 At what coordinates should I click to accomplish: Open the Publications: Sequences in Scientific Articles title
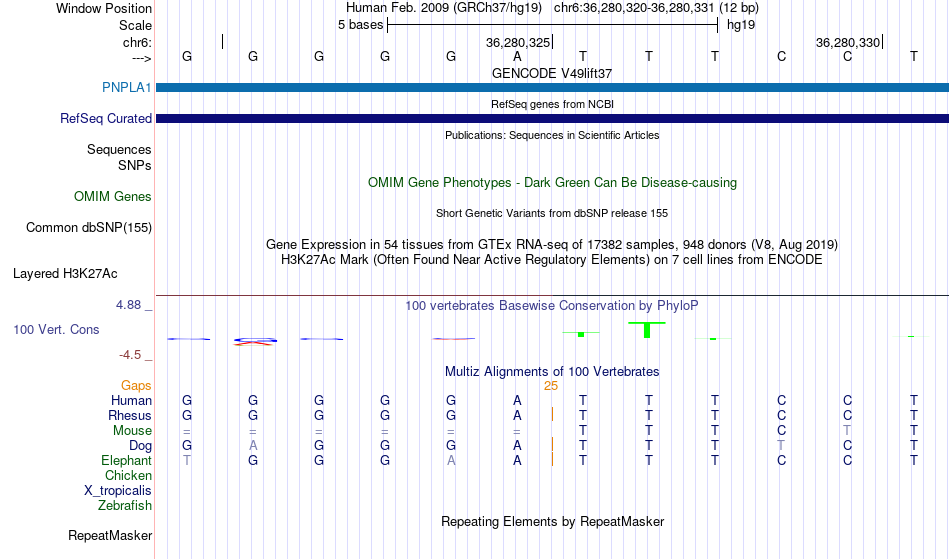[552, 135]
